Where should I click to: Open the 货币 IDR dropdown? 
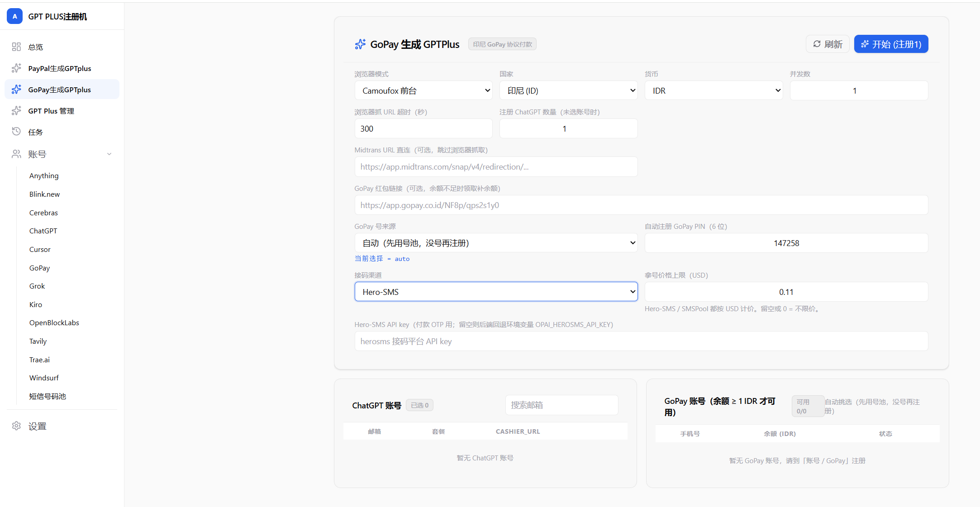tap(714, 90)
